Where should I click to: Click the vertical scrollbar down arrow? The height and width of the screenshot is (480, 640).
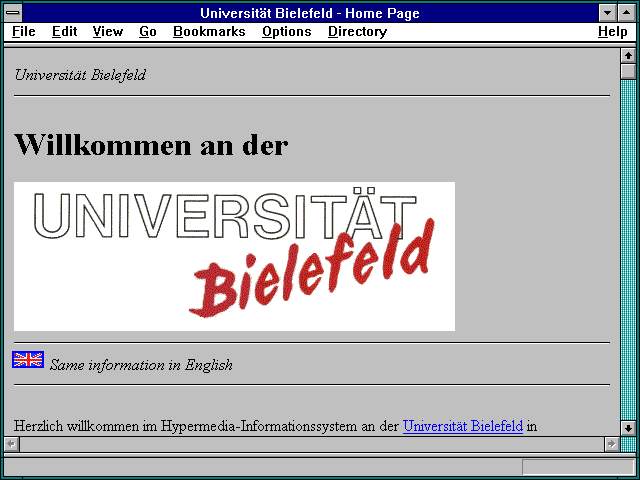[628, 428]
